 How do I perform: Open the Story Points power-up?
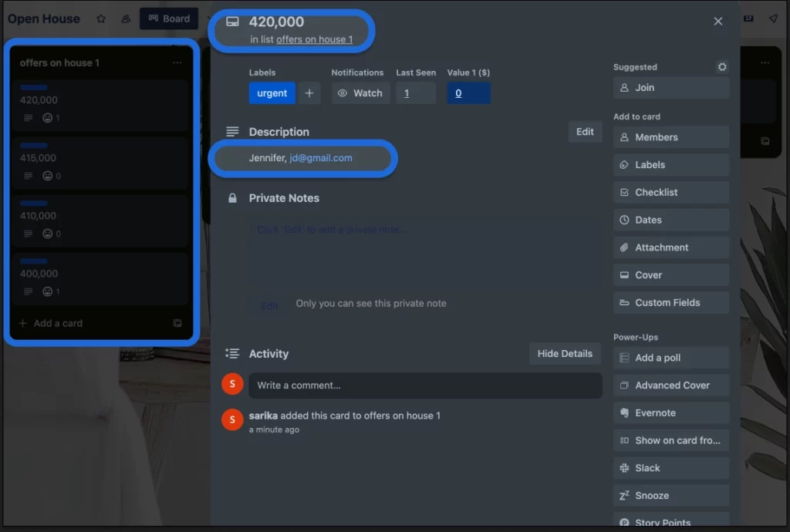coord(671,521)
